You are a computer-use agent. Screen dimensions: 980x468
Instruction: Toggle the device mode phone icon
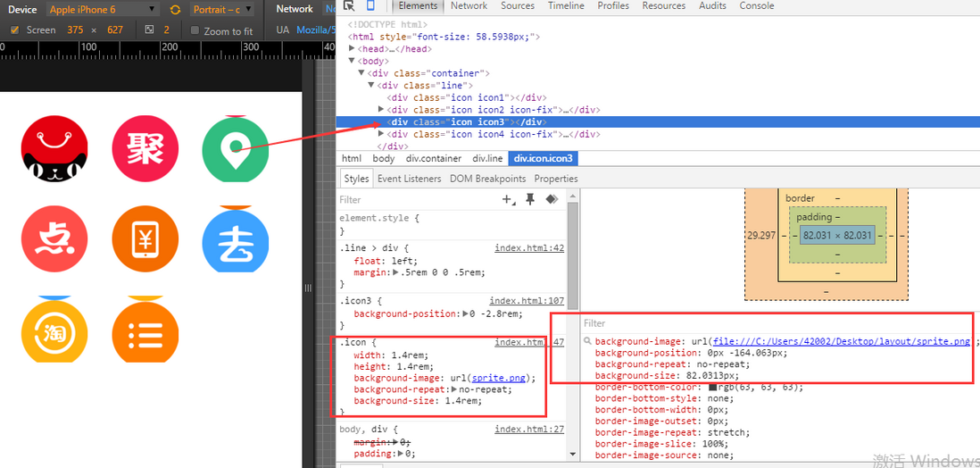click(x=370, y=5)
